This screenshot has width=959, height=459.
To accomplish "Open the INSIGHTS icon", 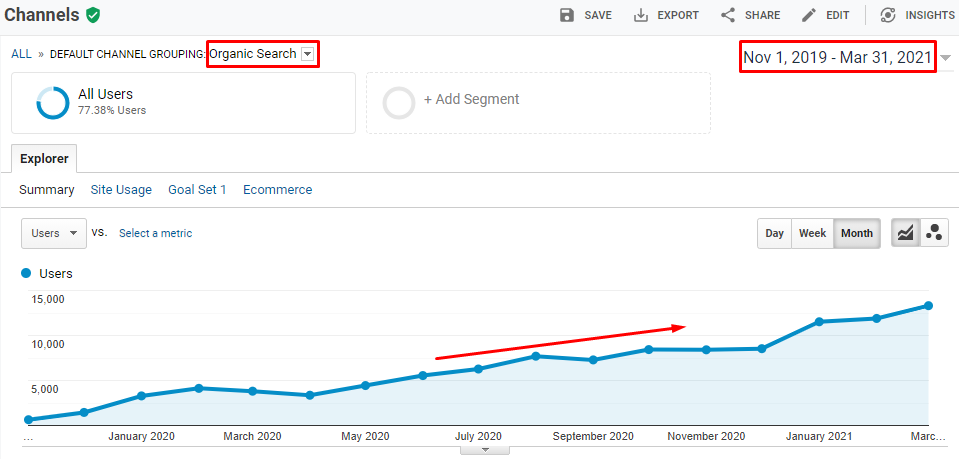I will pos(888,15).
